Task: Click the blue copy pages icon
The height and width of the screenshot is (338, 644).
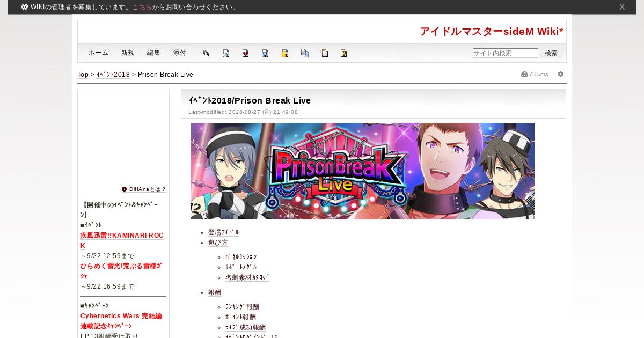Action: point(305,53)
